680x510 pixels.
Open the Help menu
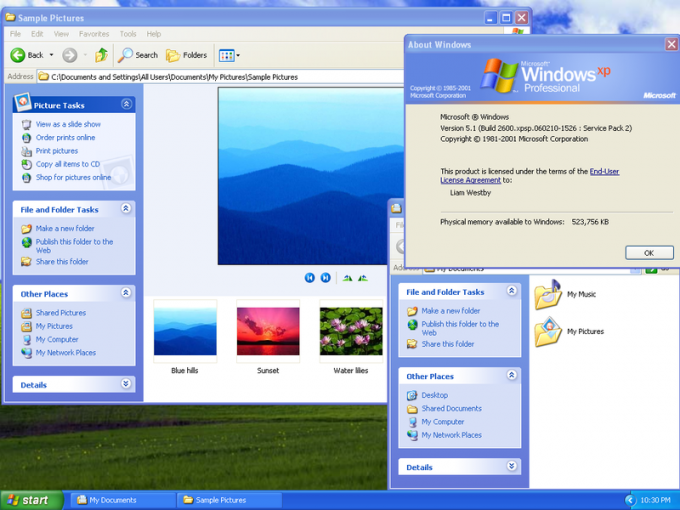point(154,34)
